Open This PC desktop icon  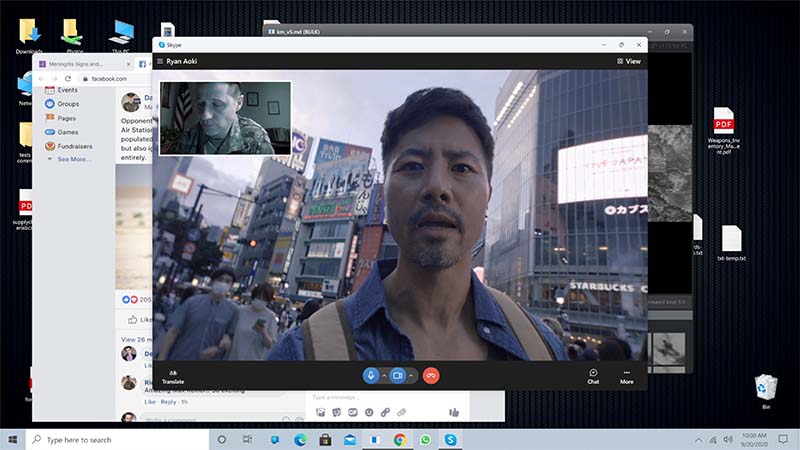coord(121,36)
